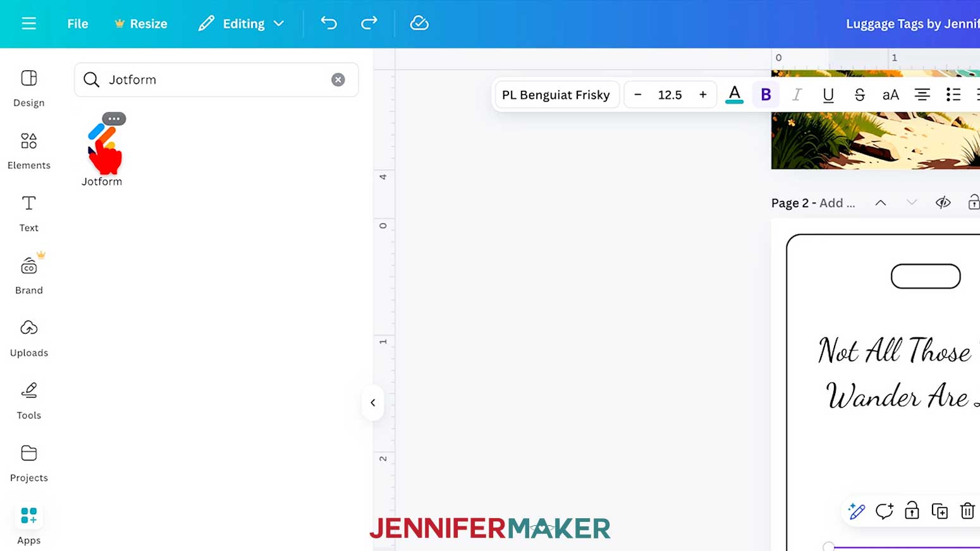This screenshot has height=551, width=980.
Task: Hide Page 2 visibility
Action: click(x=943, y=203)
